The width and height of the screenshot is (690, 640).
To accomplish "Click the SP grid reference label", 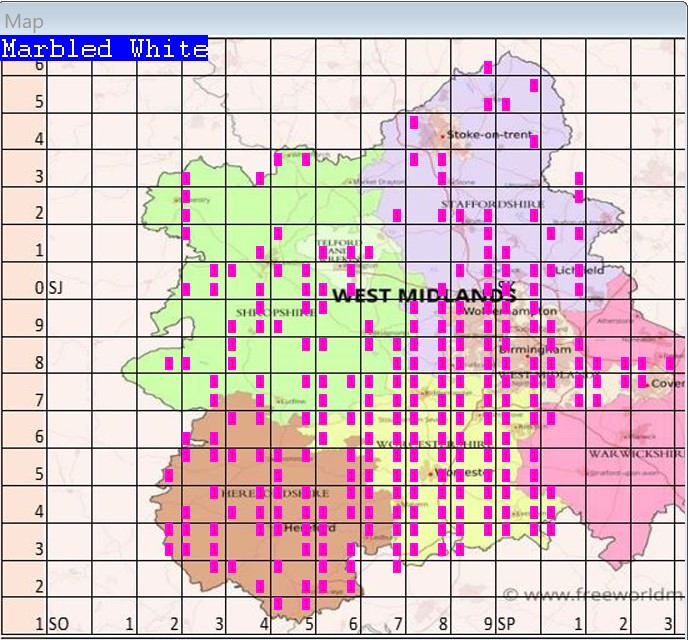I will [506, 624].
